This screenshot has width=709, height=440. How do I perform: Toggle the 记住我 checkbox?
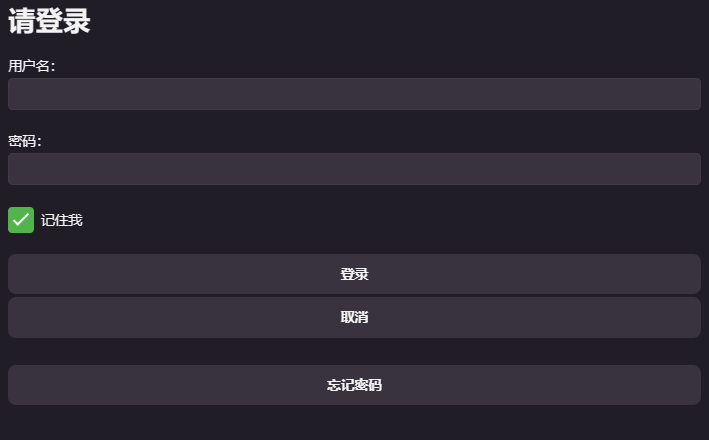pos(21,220)
